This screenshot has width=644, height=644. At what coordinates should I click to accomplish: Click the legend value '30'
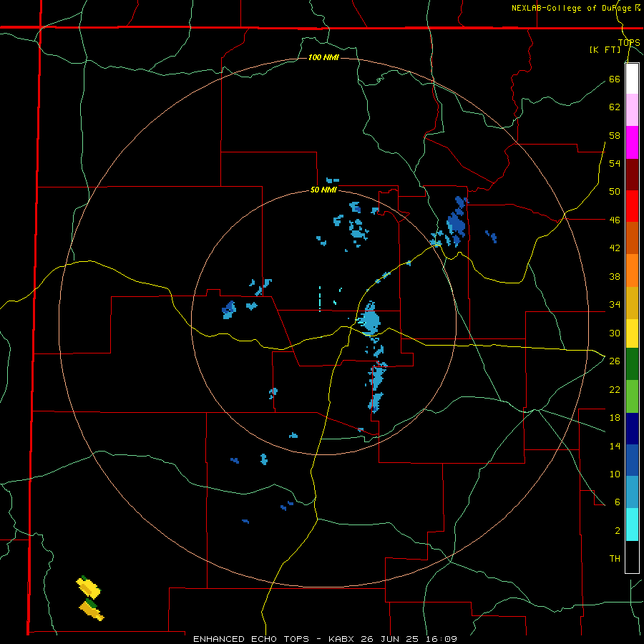click(x=615, y=333)
